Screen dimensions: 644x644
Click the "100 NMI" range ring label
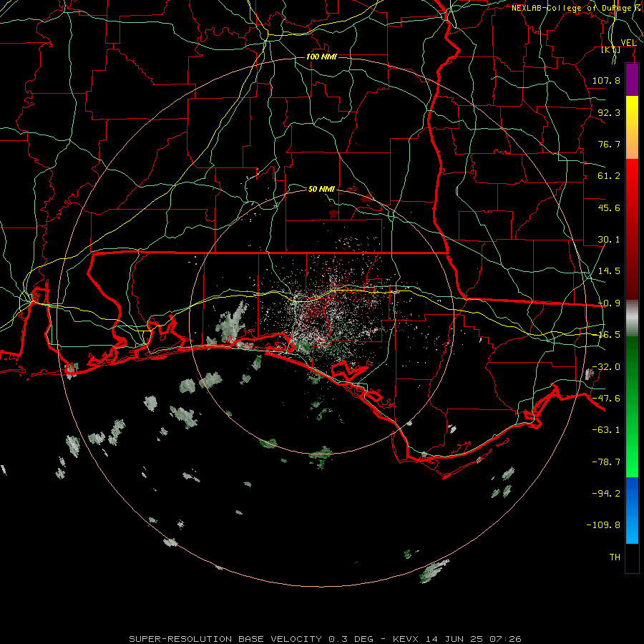[321, 57]
